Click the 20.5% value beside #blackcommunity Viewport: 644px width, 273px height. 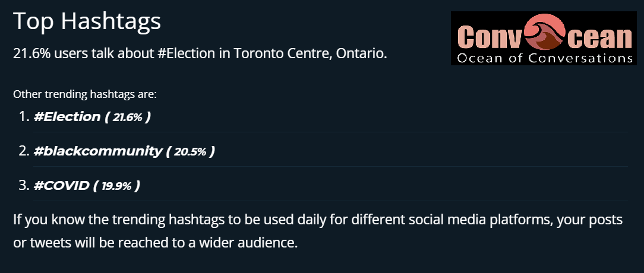click(190, 152)
